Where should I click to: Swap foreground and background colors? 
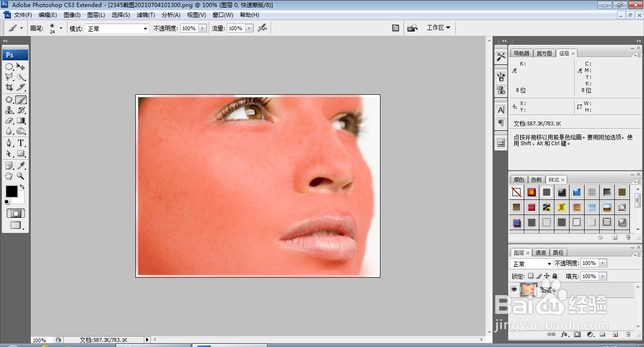pos(22,187)
